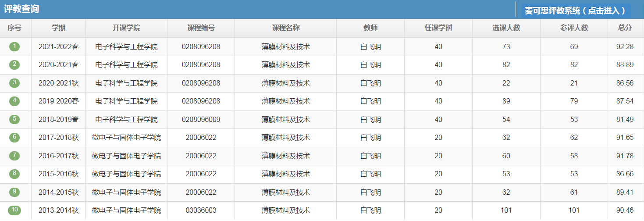644x221 pixels.
Task: Select the green number 3 badge
Action: coord(14,82)
